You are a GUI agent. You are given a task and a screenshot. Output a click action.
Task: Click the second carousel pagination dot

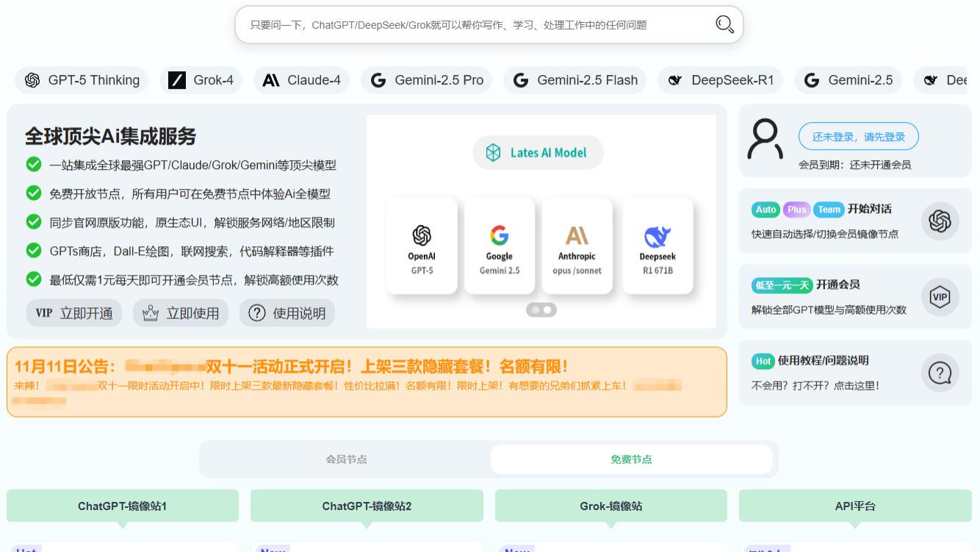coord(547,309)
